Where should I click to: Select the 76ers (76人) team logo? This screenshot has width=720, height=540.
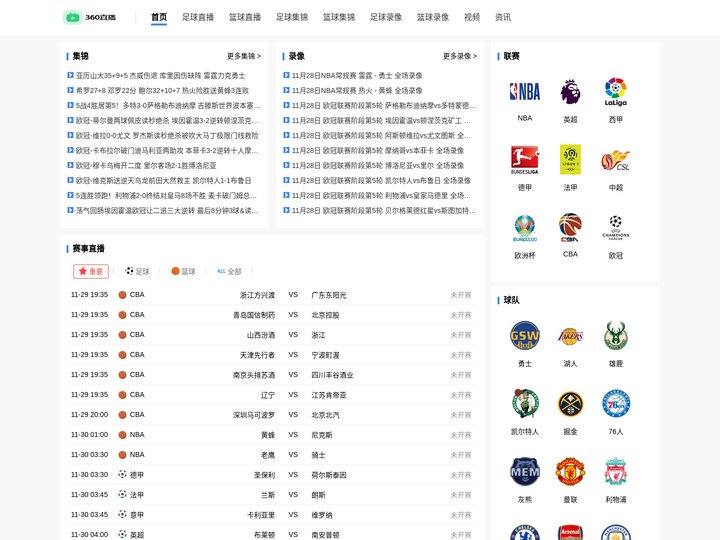615,404
